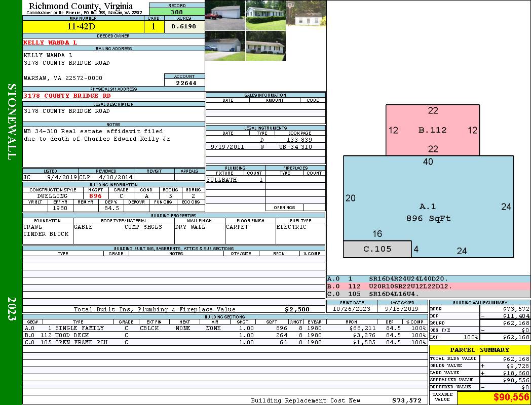Viewport: 532px width, 405px height.
Task: Open the shed photo with basketball hoop
Action: (307, 14)
